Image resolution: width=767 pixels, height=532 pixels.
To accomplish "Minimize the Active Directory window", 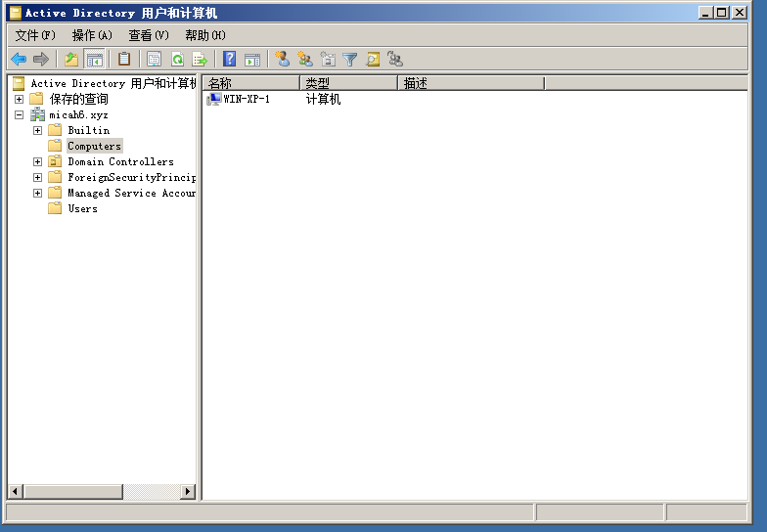I will point(704,13).
